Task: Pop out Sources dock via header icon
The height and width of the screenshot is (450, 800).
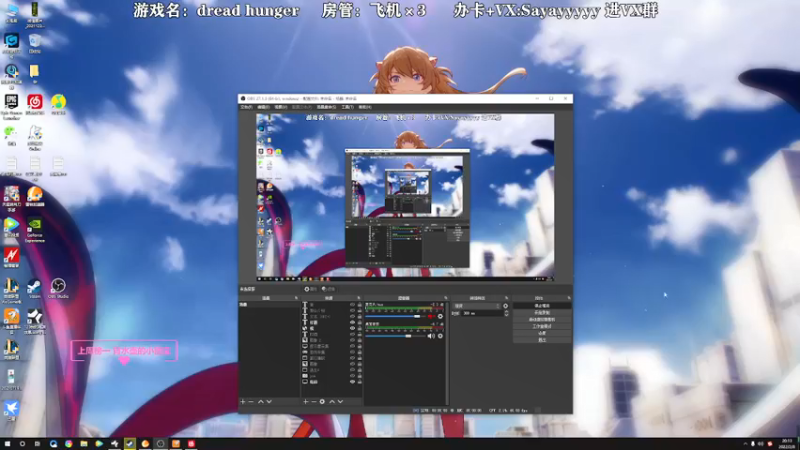Action: [x=358, y=298]
